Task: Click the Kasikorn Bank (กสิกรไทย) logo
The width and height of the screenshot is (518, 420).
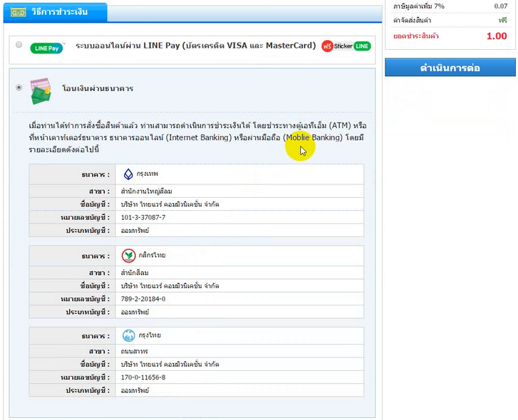Action: 128,256
